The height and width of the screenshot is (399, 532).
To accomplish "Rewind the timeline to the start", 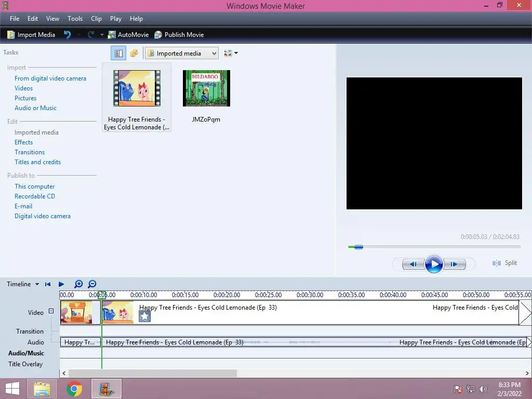I will coord(48,284).
